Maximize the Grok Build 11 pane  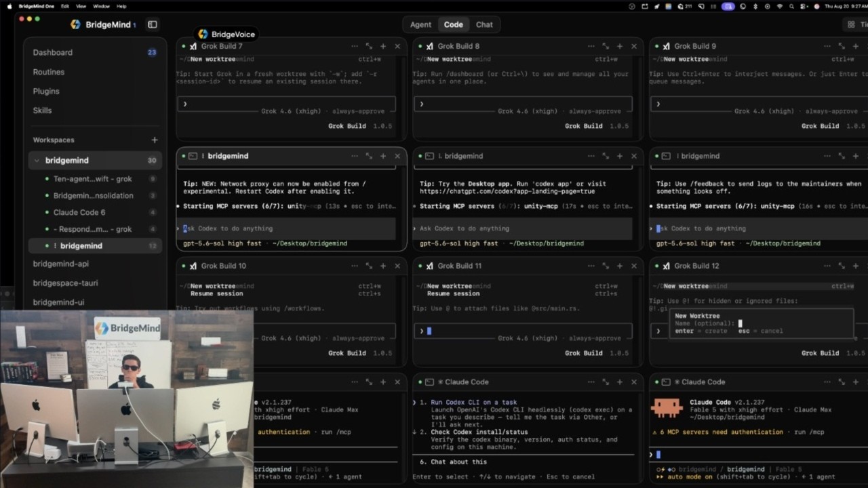[x=606, y=266]
